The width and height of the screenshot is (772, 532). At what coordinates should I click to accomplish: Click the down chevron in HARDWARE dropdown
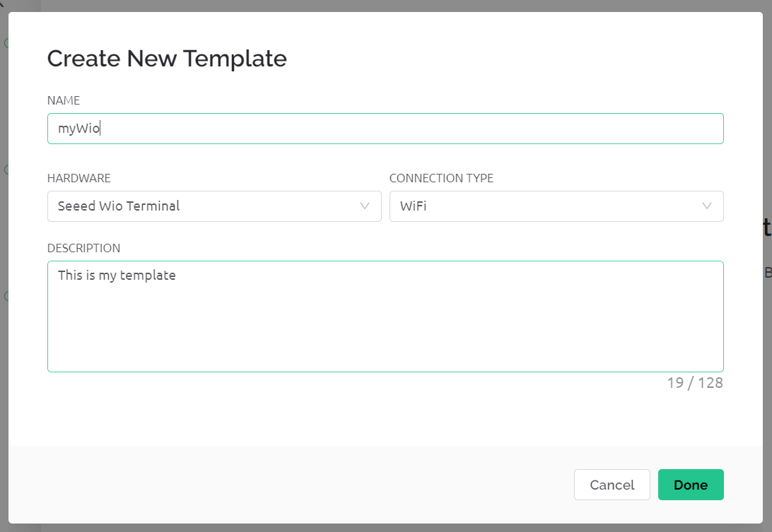click(364, 206)
